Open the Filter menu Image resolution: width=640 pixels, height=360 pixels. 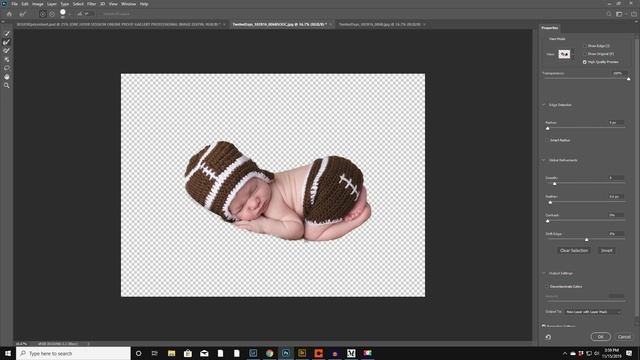[x=91, y=4]
